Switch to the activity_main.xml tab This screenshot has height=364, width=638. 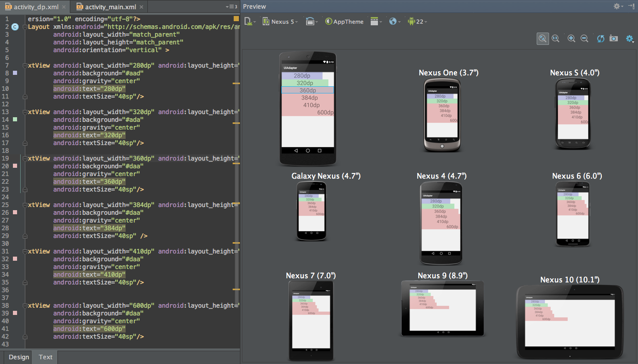(109, 7)
